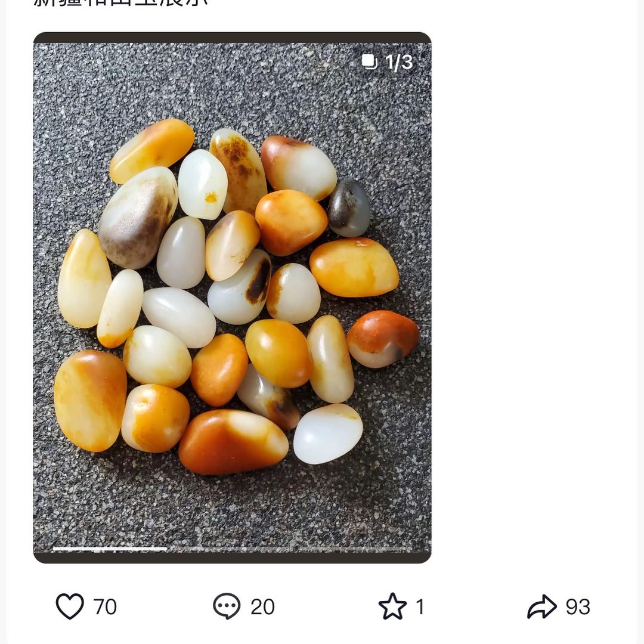Click the stacked multi-image icon on the photo
Screen dimensions: 644x644
pyautogui.click(x=369, y=61)
